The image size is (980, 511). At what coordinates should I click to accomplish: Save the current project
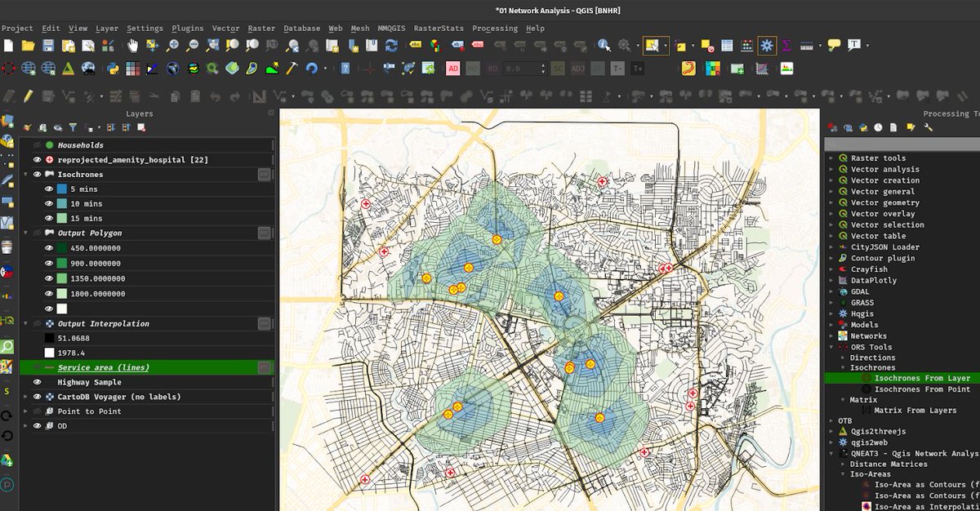tap(47, 45)
